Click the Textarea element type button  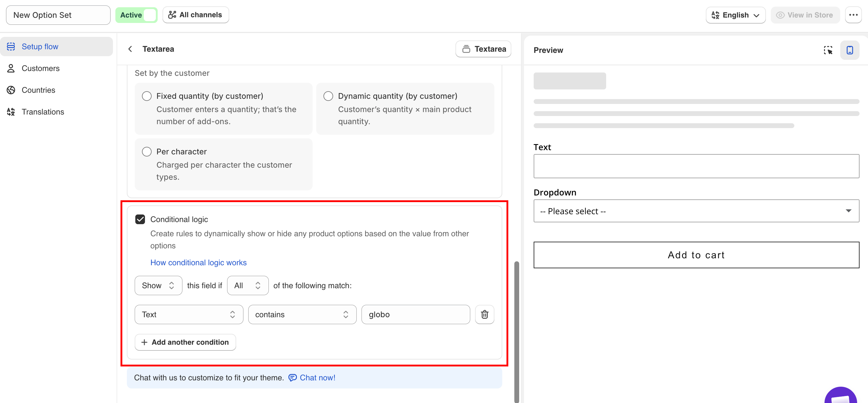483,49
